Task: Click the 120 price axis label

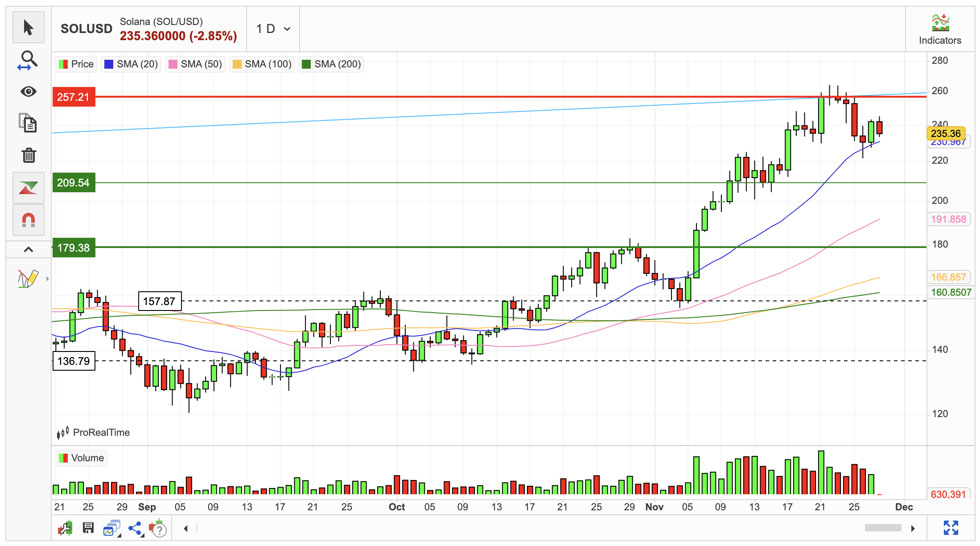Action: [940, 414]
